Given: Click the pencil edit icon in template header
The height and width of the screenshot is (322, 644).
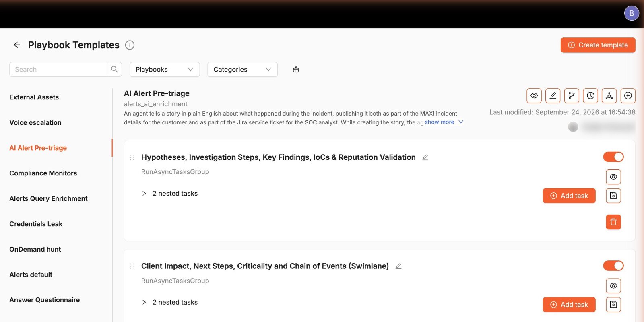Looking at the screenshot, I should click(553, 96).
